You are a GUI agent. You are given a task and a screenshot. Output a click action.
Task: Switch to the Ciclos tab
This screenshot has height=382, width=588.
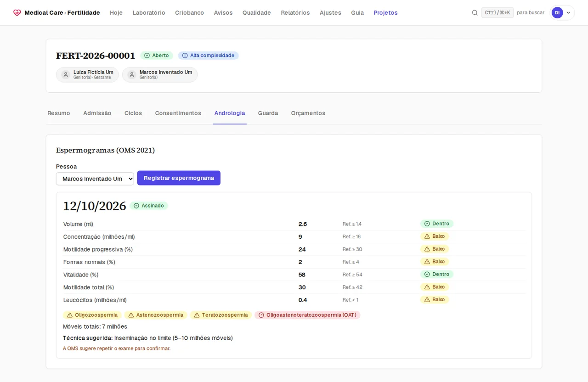pyautogui.click(x=133, y=113)
